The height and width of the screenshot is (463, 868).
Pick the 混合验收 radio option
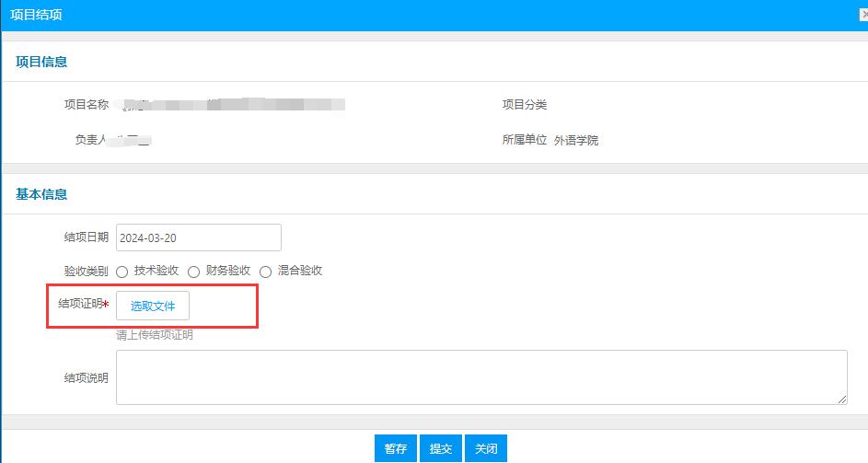pyautogui.click(x=266, y=272)
